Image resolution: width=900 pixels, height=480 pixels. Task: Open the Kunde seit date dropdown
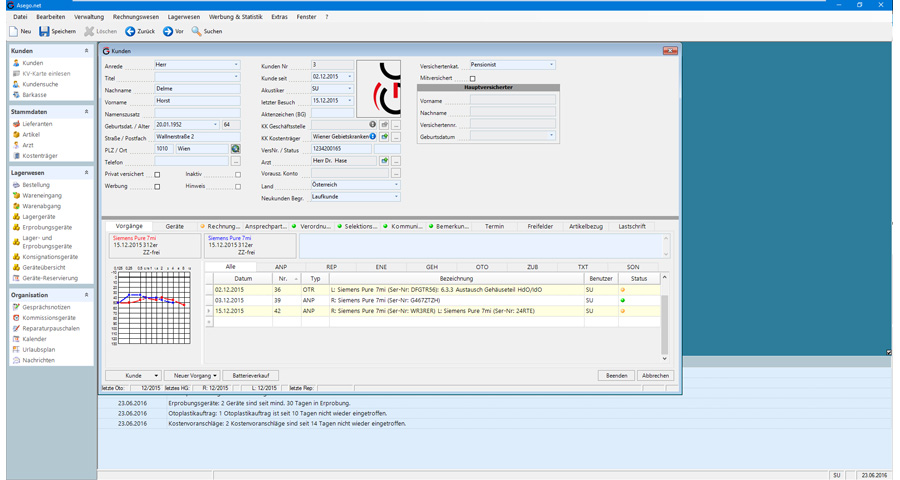point(350,76)
